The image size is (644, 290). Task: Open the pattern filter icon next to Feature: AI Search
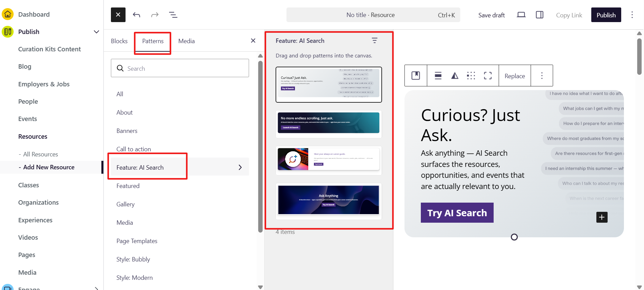pos(375,40)
